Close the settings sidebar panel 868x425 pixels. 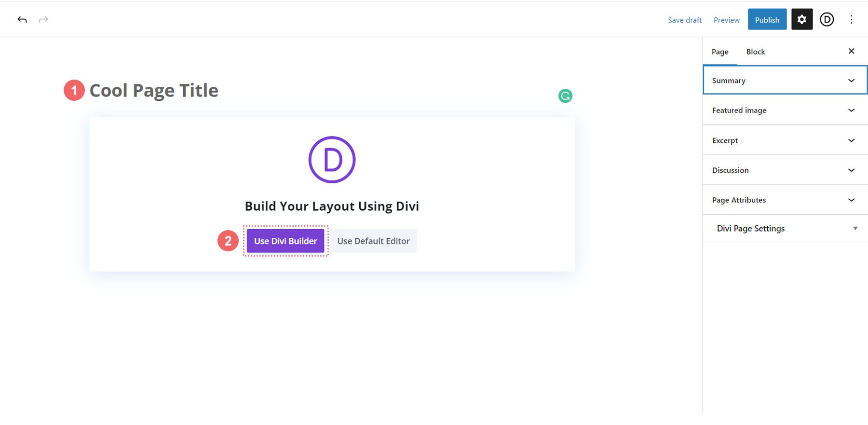tap(851, 51)
